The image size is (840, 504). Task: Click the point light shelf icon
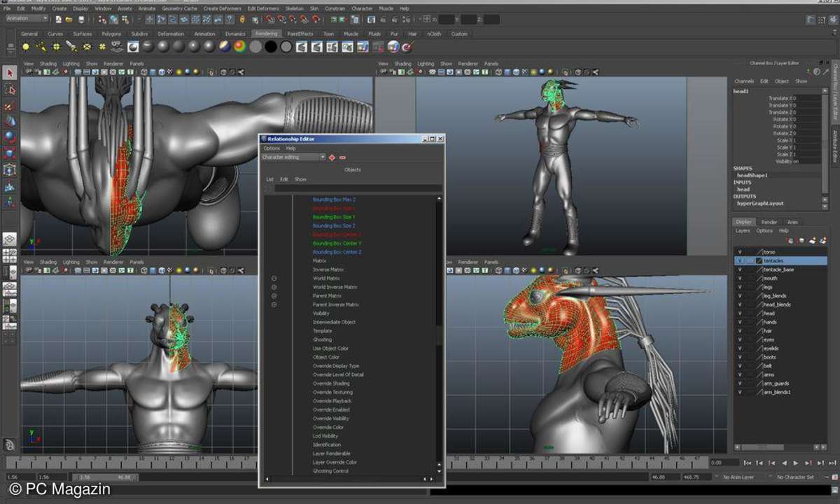pos(56,47)
